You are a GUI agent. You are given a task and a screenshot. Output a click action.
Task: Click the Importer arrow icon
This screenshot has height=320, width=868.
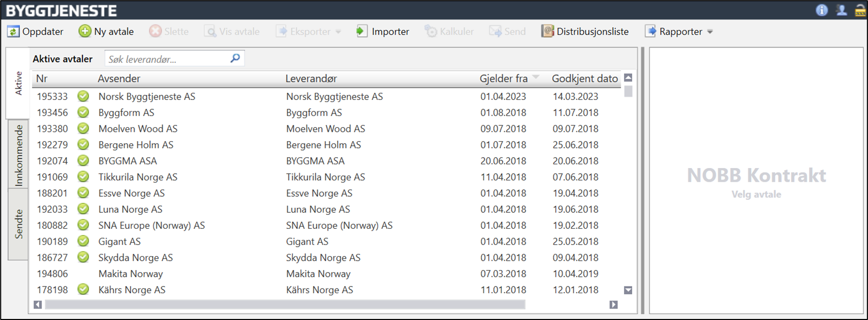[x=362, y=31]
